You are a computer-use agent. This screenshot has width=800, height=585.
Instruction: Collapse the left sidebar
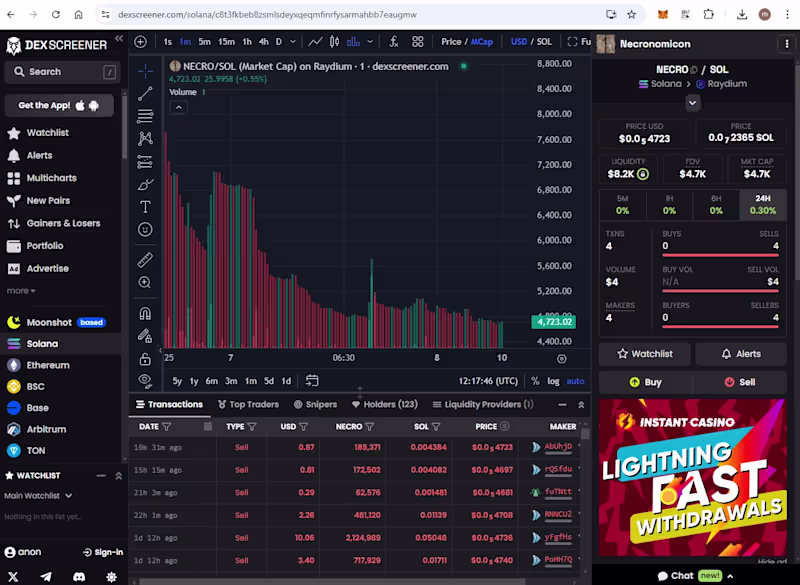click(119, 39)
